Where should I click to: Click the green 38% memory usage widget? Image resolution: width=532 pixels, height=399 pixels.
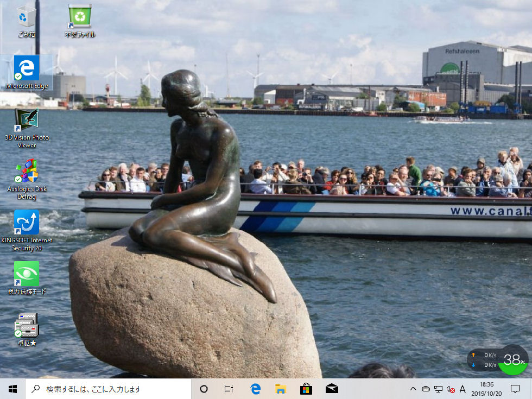tap(512, 359)
